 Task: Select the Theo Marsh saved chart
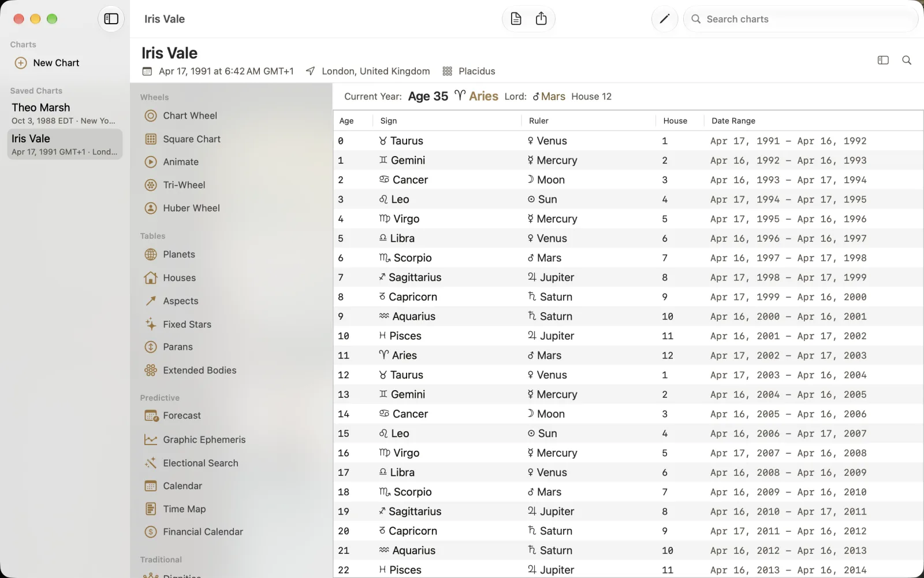pos(65,113)
